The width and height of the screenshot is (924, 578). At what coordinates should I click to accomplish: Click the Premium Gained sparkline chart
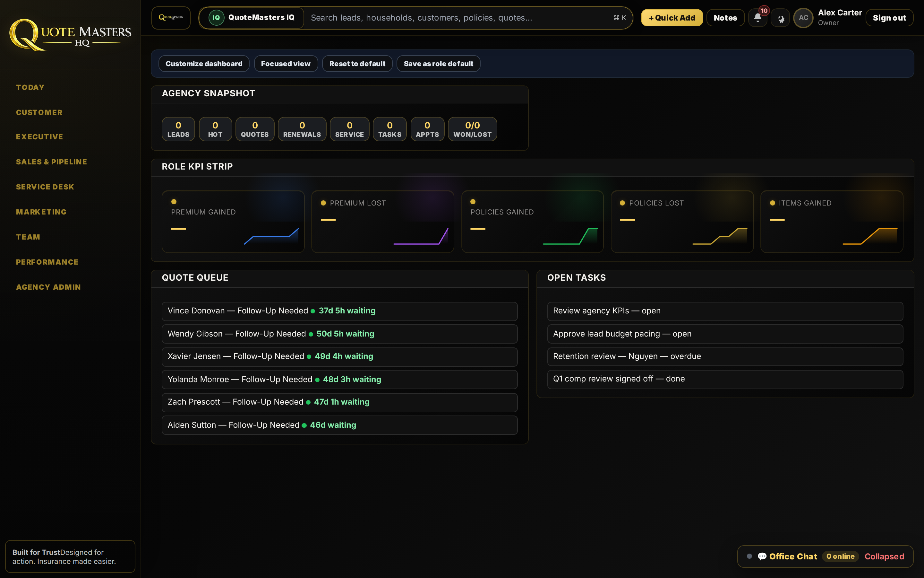click(x=271, y=236)
